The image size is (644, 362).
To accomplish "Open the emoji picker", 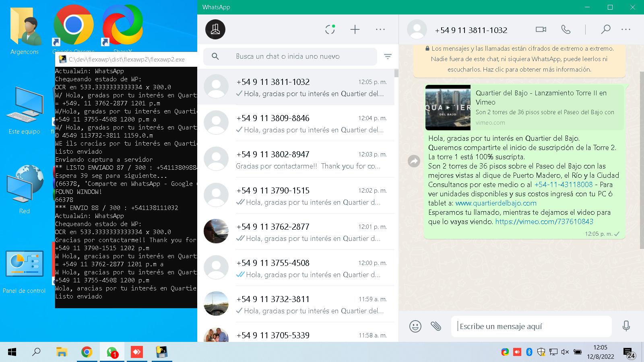I will [415, 326].
